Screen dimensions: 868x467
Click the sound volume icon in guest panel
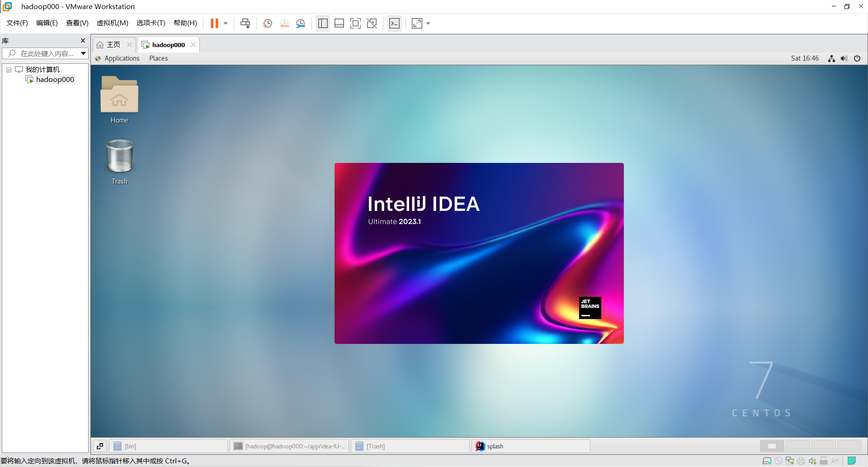(x=844, y=58)
